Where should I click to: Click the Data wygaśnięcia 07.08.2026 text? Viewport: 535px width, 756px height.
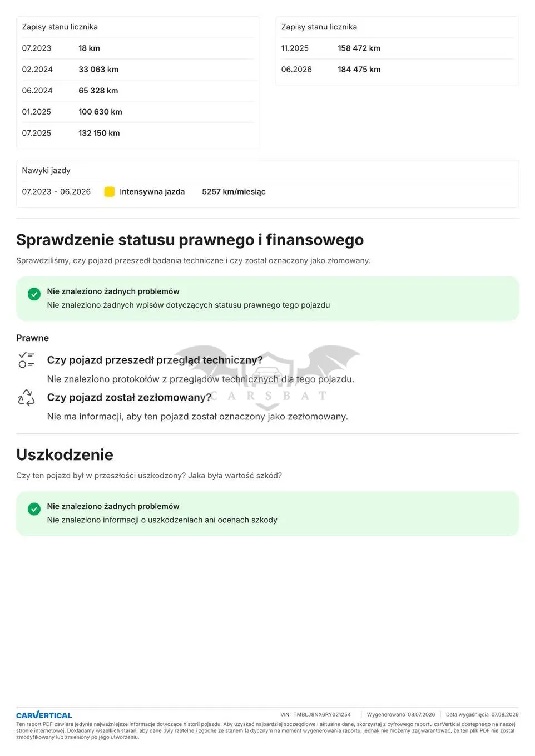tap(482, 714)
